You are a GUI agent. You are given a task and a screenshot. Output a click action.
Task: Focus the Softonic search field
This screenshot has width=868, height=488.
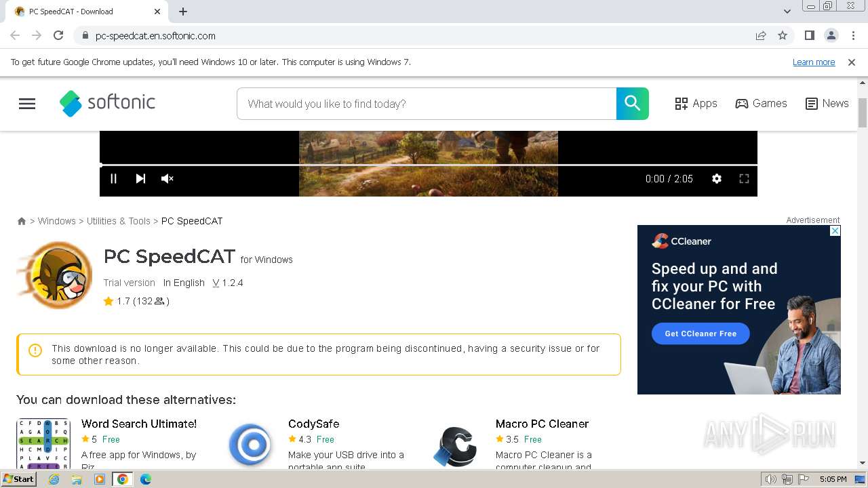click(427, 104)
